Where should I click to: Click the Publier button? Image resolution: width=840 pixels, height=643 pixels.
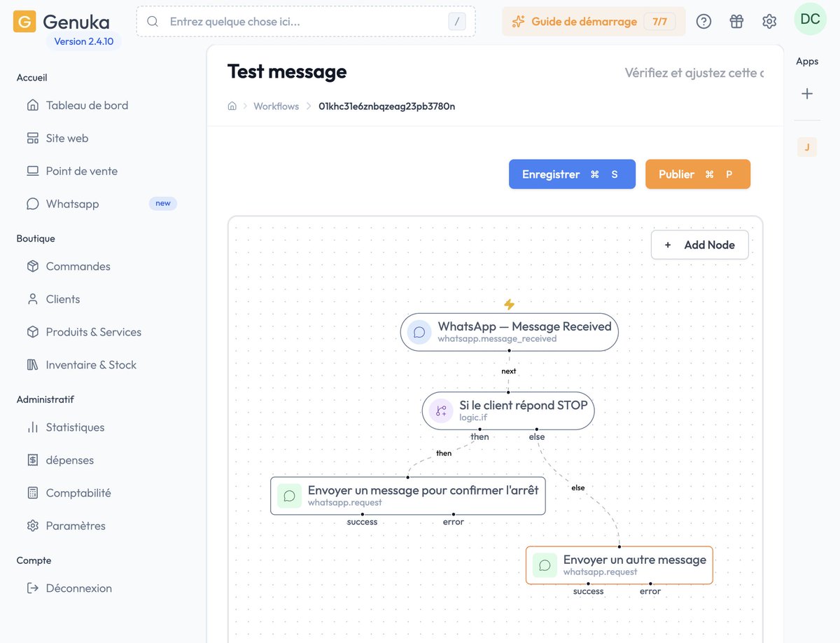(x=698, y=174)
